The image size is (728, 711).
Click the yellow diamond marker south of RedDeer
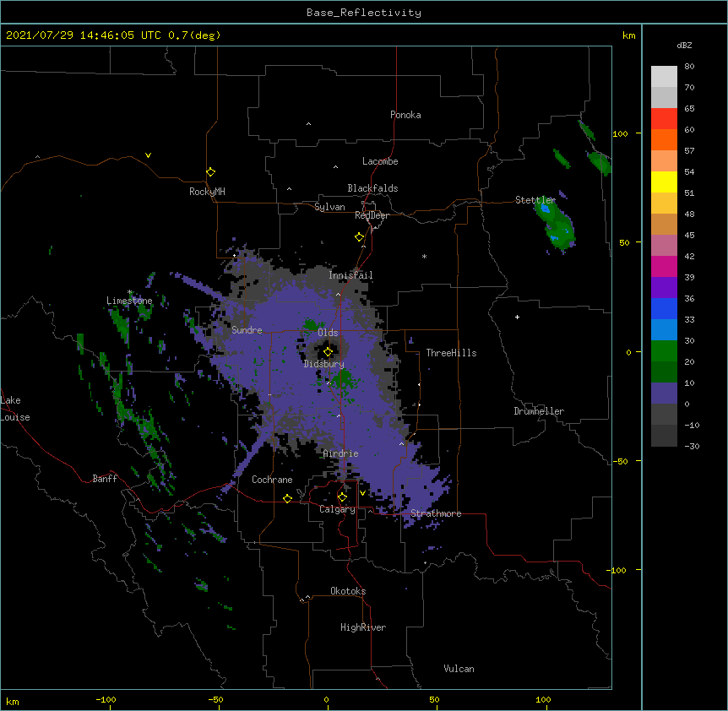tap(359, 237)
